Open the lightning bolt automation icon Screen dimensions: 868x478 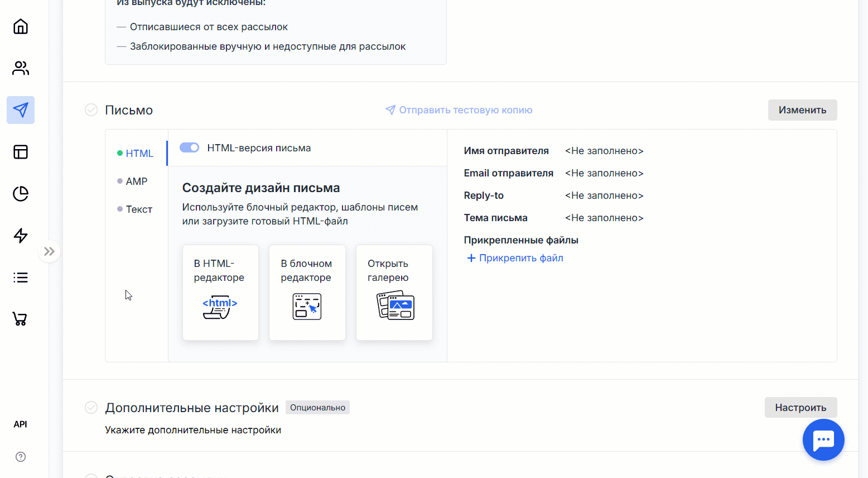tap(21, 236)
